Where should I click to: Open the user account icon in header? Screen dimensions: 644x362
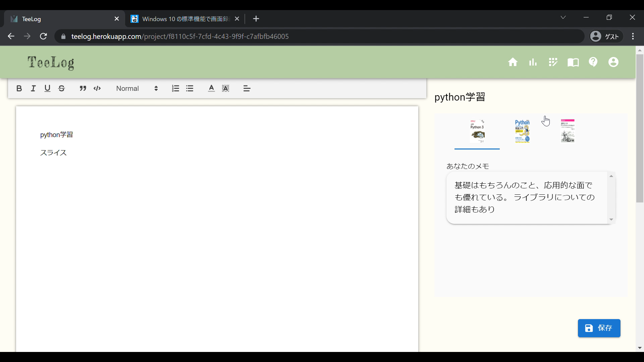[613, 62]
